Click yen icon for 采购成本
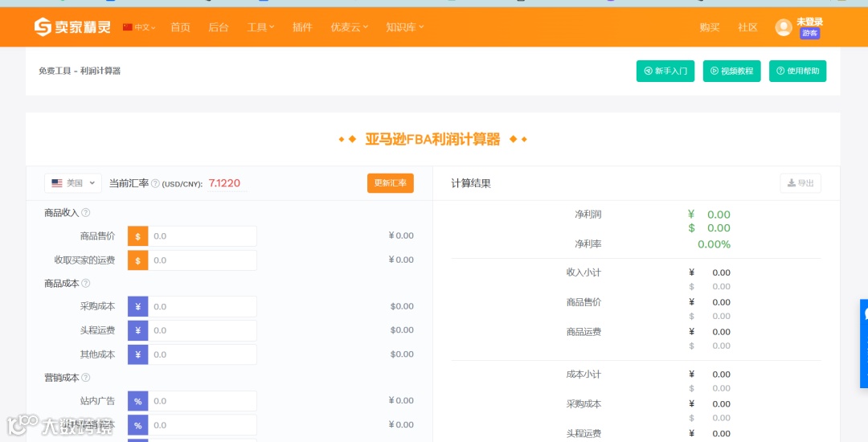The height and width of the screenshot is (442, 868). [138, 306]
